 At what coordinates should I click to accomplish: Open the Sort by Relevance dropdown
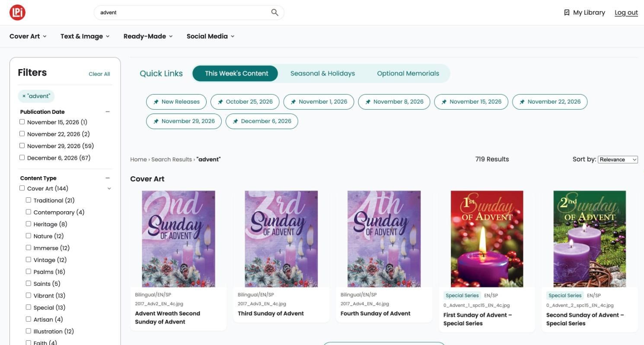(618, 159)
